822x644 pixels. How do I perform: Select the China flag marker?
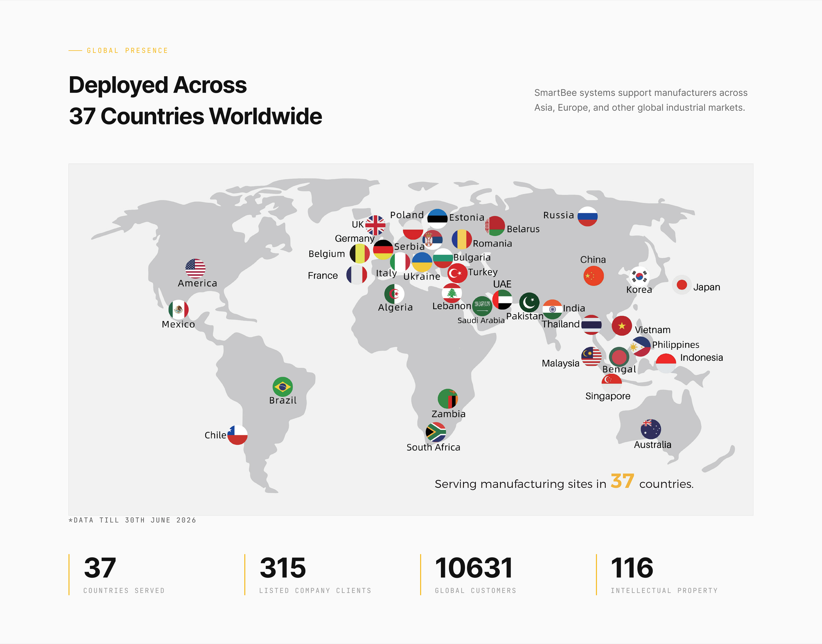pos(593,276)
